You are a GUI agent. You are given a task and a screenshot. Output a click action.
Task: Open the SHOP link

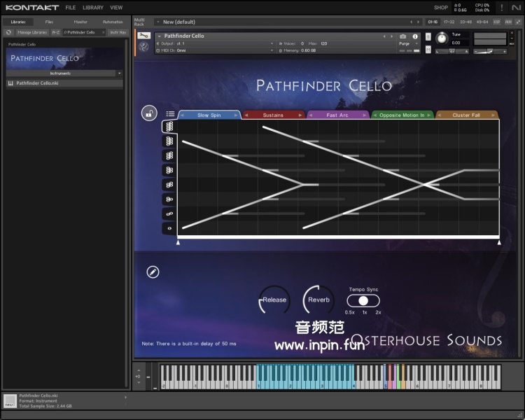click(x=440, y=8)
